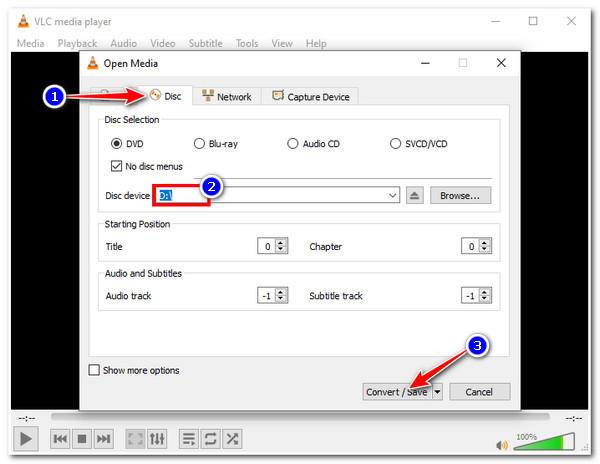Click the elapsed time label
The image size is (600, 464).
pos(27,418)
